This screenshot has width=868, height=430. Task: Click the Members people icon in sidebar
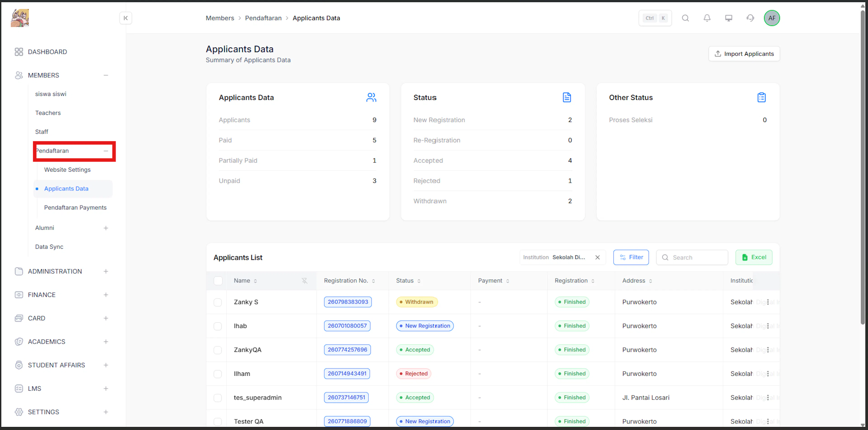19,75
